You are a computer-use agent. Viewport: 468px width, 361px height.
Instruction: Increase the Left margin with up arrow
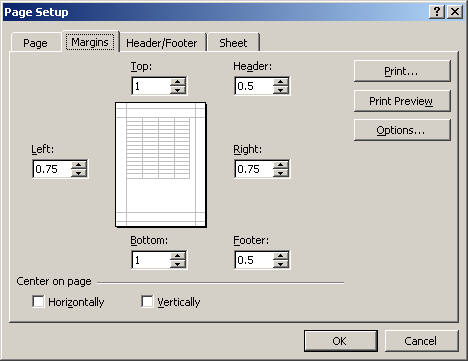79,165
